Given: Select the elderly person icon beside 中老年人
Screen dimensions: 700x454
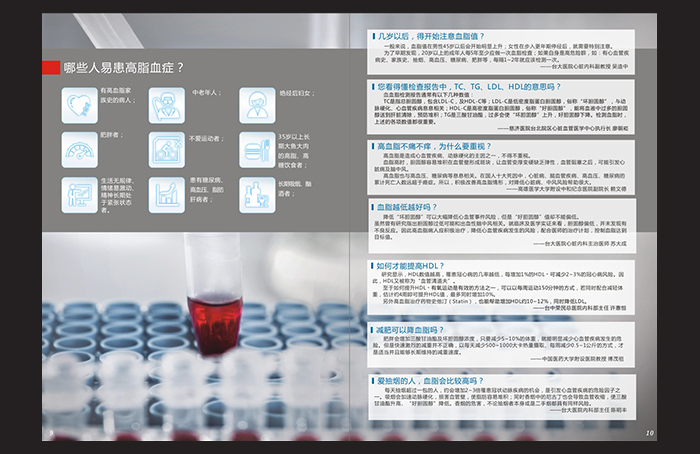Looking at the screenshot, I should (x=167, y=105).
